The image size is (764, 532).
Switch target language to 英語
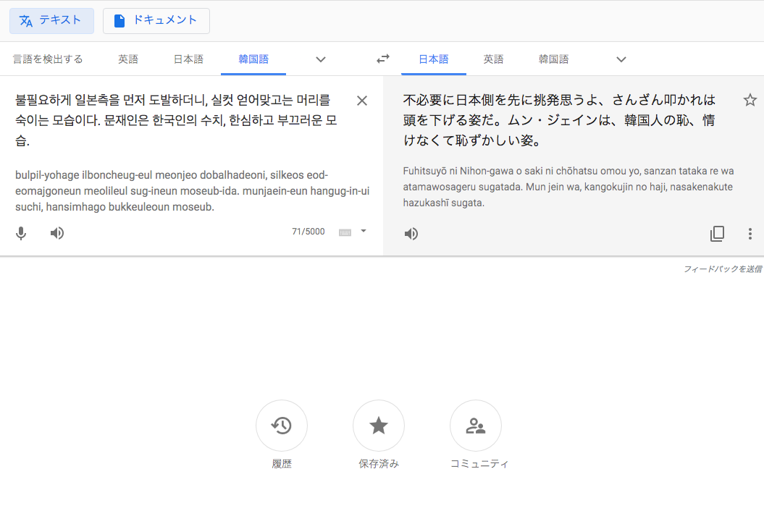pos(493,59)
